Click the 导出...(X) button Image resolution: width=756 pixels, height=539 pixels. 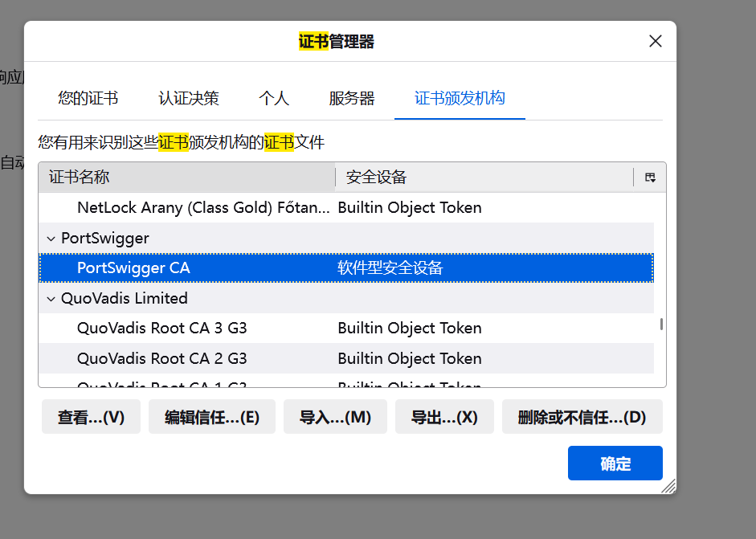point(444,417)
